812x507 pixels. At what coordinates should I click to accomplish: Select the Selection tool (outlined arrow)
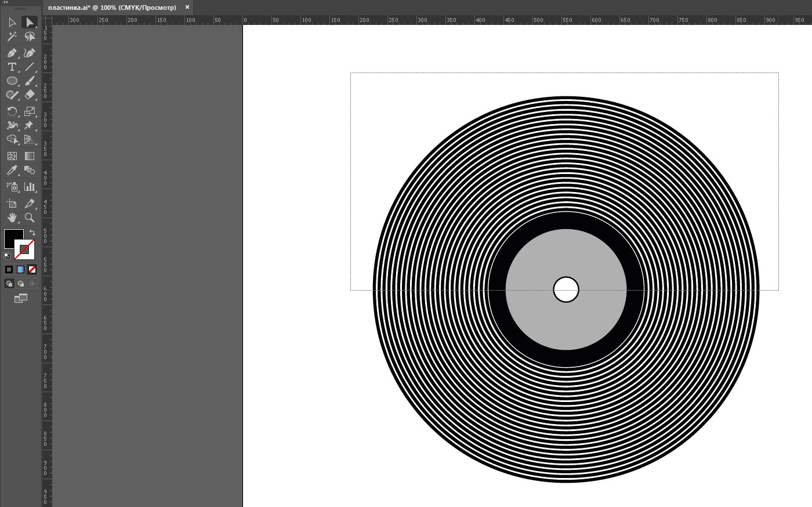(12, 23)
